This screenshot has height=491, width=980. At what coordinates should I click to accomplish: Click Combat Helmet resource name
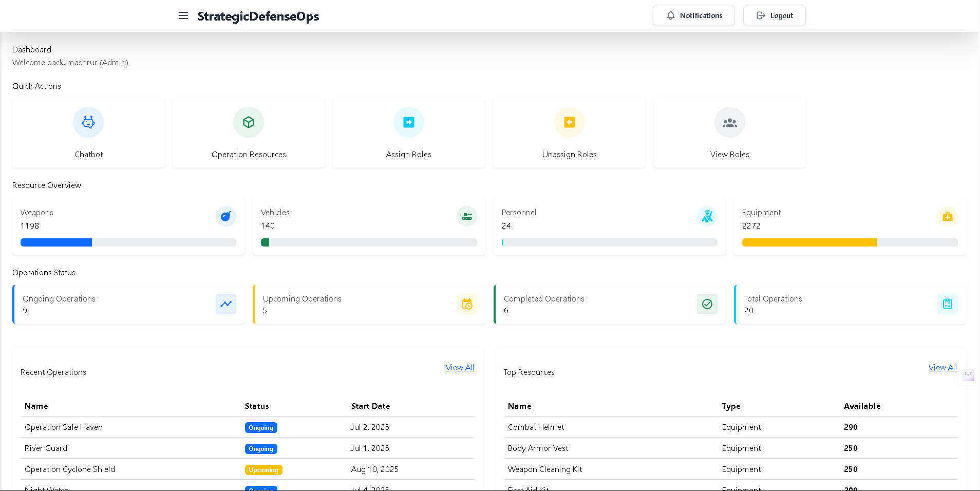(536, 427)
